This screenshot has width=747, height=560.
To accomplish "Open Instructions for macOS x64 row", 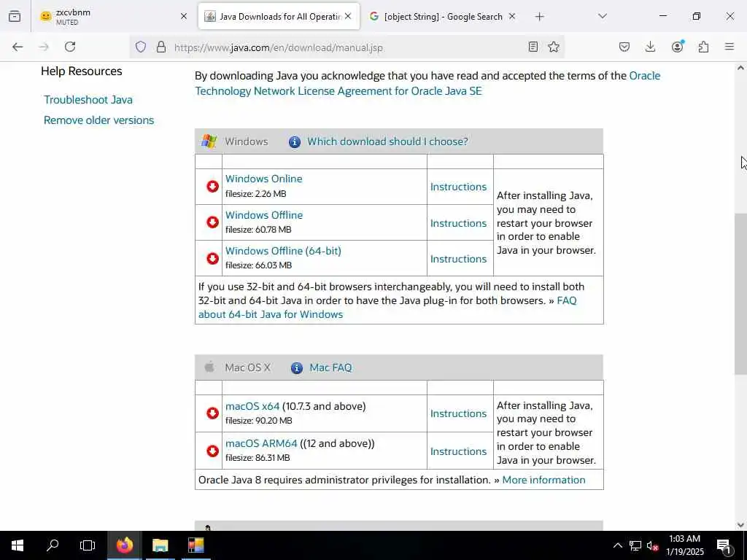I will click(x=458, y=413).
